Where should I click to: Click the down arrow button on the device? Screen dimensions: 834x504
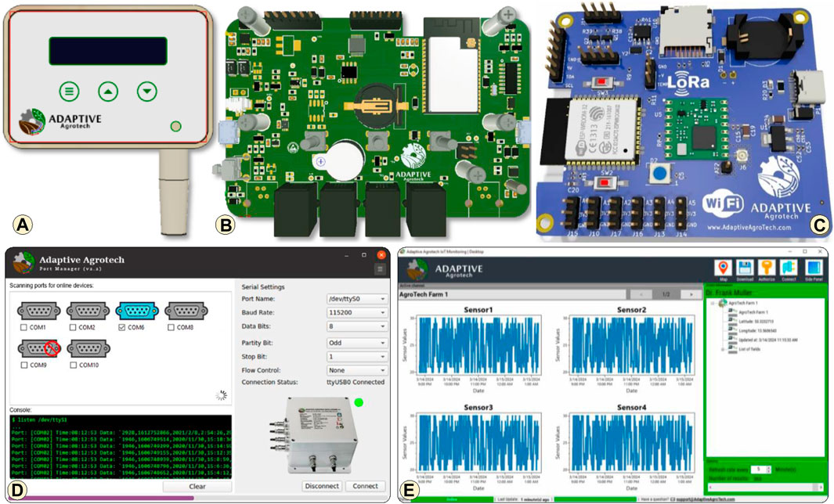point(147,92)
